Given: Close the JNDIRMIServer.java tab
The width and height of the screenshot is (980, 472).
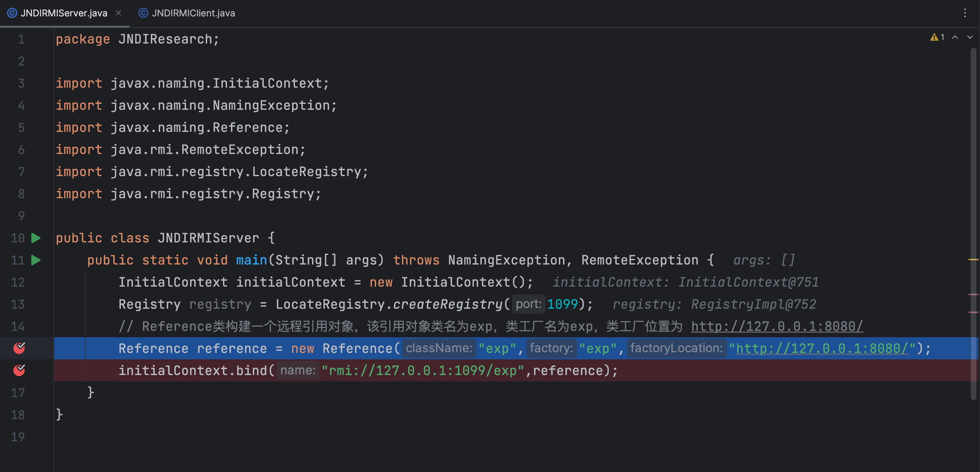Looking at the screenshot, I should (118, 13).
